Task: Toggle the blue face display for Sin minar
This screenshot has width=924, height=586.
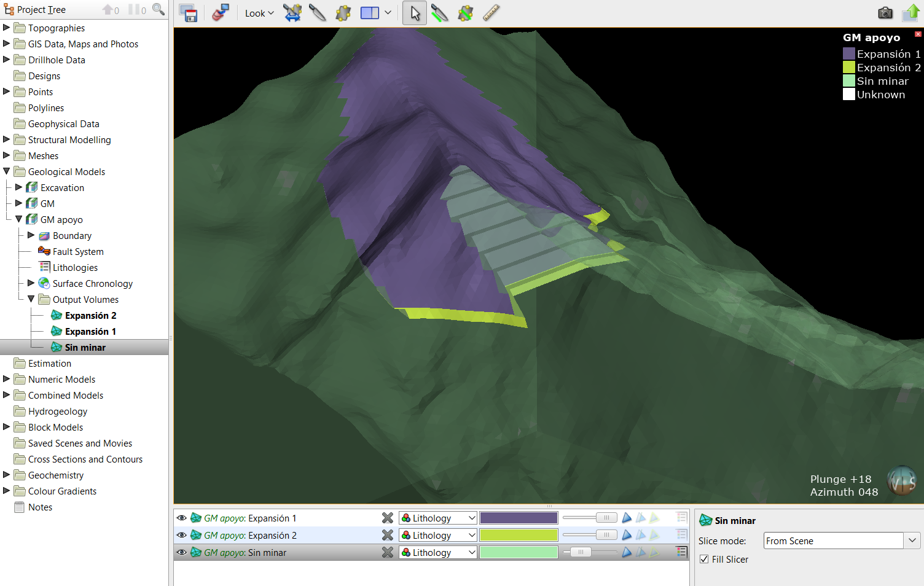Action: coord(627,552)
